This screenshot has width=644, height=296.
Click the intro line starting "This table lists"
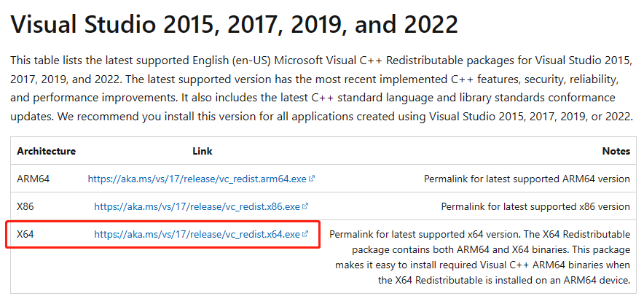click(321, 60)
